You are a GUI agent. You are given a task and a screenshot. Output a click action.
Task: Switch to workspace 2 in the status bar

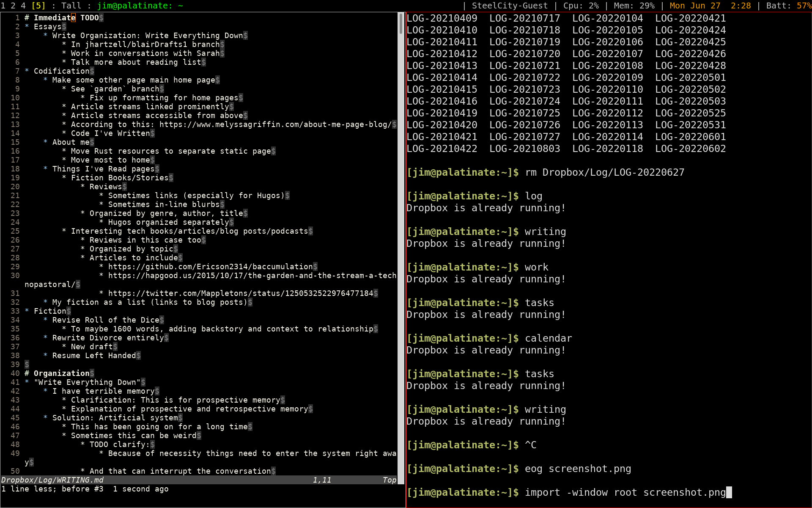[x=13, y=6]
